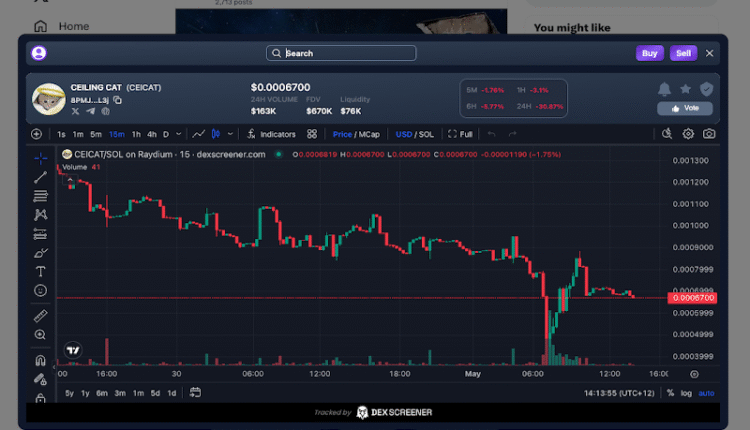Select the 5d date range
The height and width of the screenshot is (430, 750).
[x=154, y=393]
